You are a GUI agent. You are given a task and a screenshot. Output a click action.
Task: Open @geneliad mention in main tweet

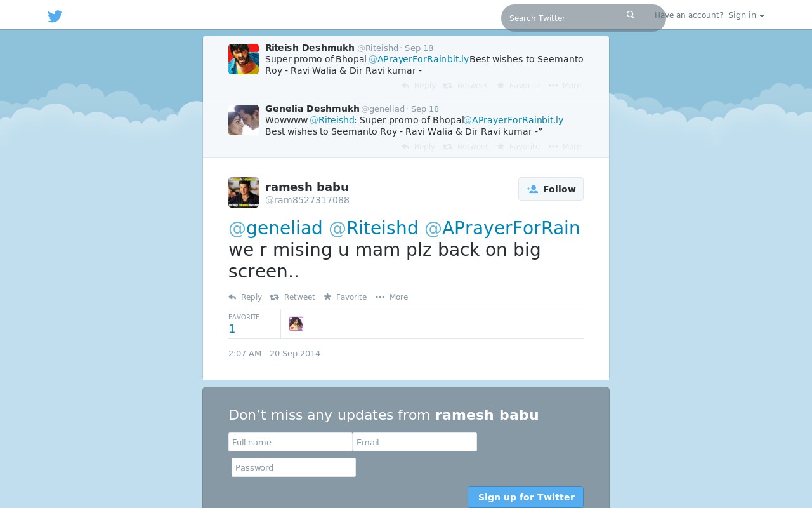tap(275, 228)
